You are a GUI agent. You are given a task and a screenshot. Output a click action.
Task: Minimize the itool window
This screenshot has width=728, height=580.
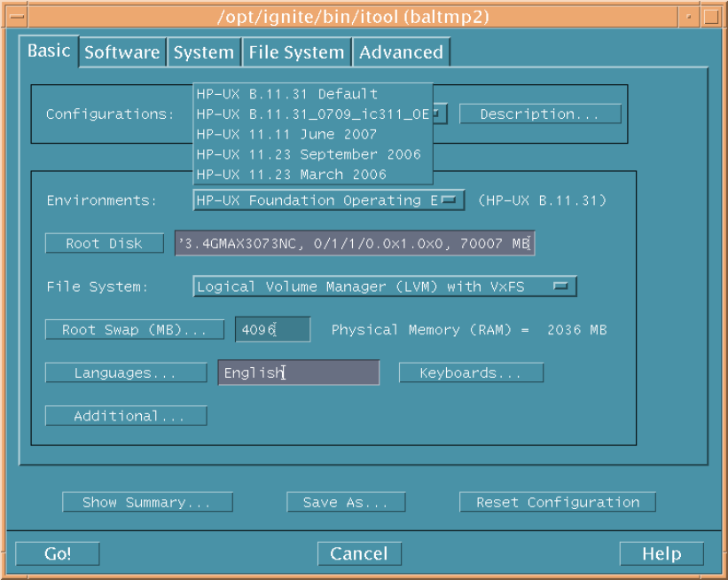click(689, 17)
